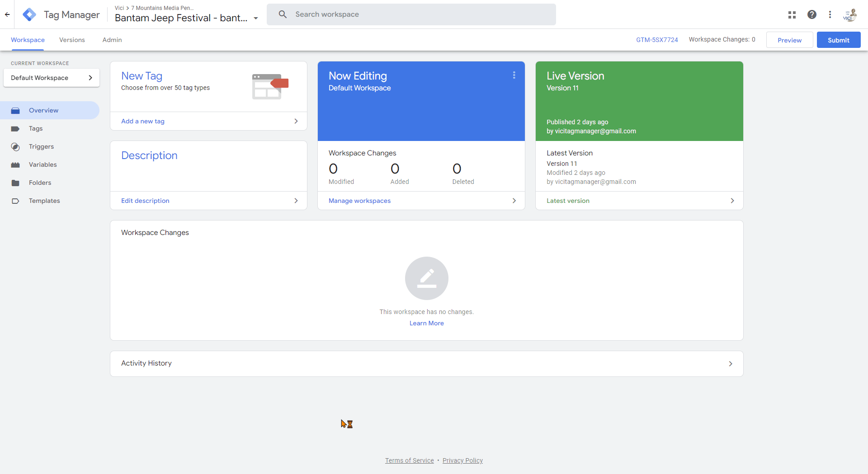Open the Default Workspace selector
Screen dimensions: 868x474
(52, 78)
